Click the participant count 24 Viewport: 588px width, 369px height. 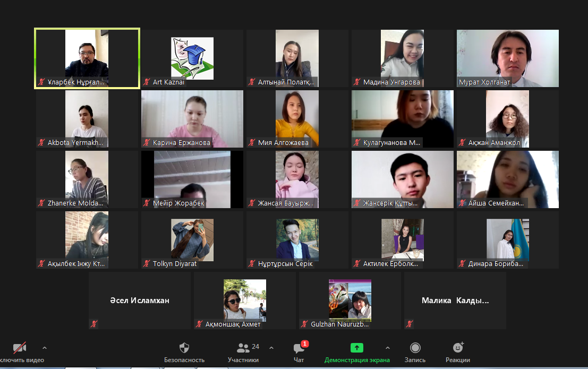pos(255,347)
